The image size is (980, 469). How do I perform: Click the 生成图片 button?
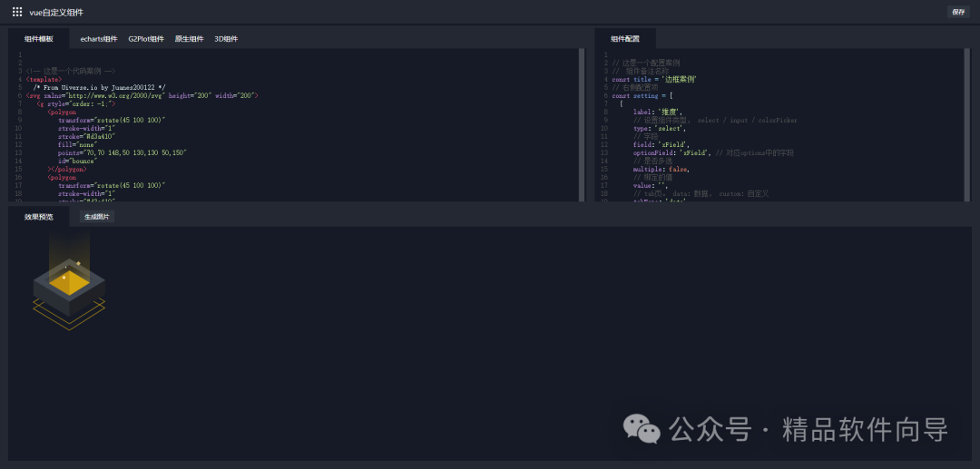tap(97, 217)
